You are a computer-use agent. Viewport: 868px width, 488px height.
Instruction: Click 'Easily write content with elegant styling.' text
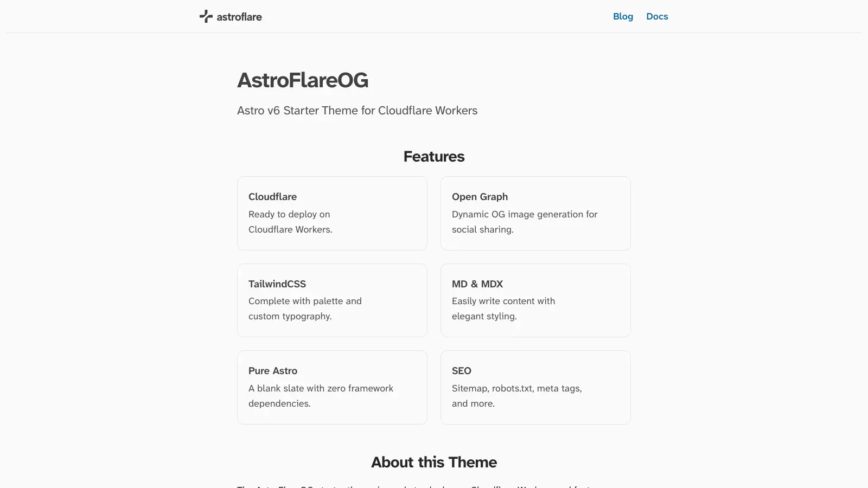click(x=503, y=309)
